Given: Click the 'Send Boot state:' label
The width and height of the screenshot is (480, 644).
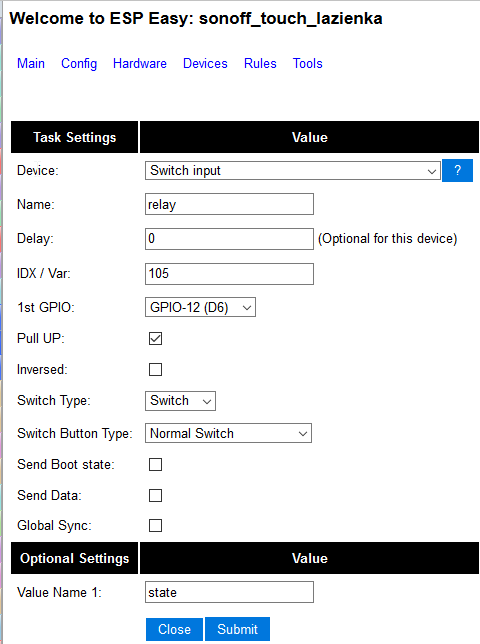Looking at the screenshot, I should [x=66, y=465].
